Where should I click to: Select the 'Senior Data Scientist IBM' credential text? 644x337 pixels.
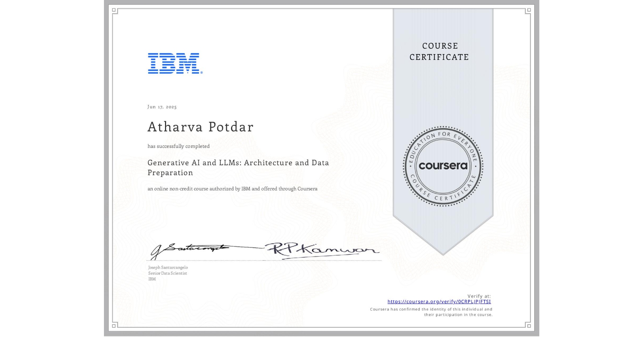(x=168, y=276)
